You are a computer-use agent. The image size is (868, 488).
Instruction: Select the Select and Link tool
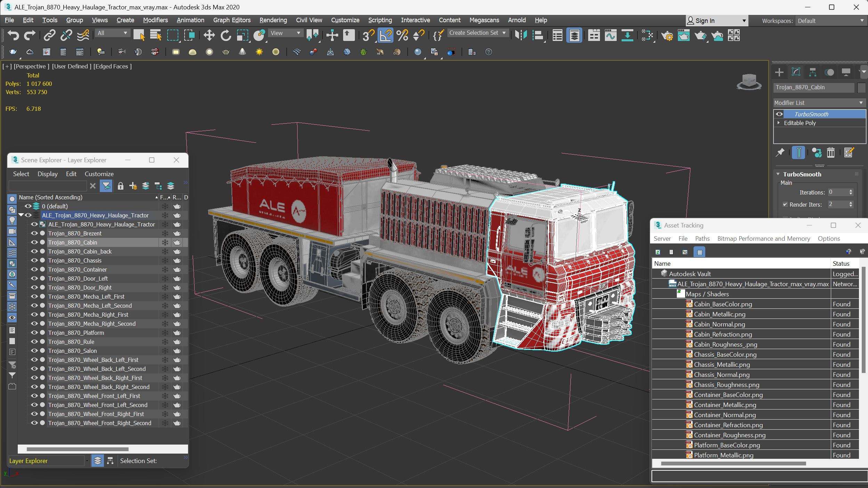[49, 35]
